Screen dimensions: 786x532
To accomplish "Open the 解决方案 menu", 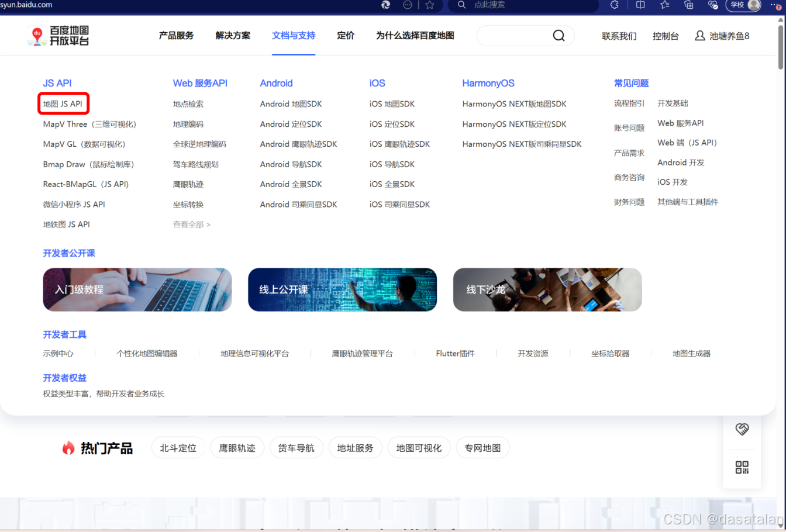I will 233,36.
